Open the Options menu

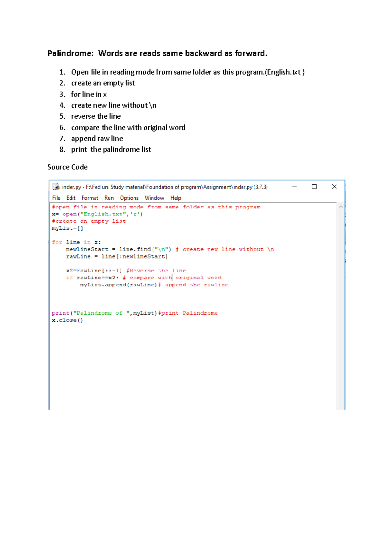(129, 198)
